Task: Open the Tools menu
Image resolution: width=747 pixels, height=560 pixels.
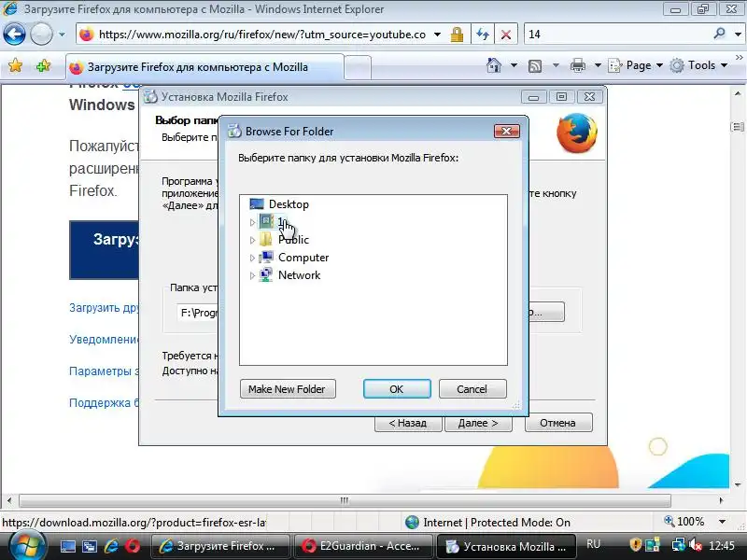Action: 698,65
